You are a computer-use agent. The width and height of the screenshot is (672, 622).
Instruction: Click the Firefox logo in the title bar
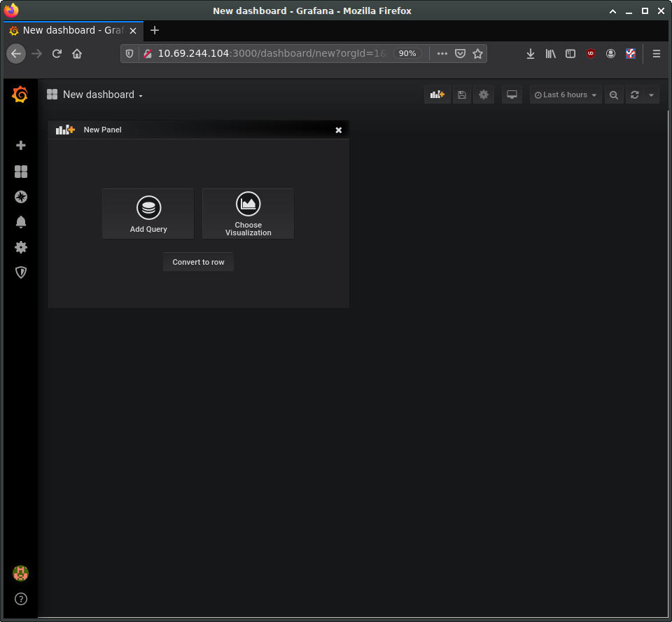pyautogui.click(x=11, y=11)
